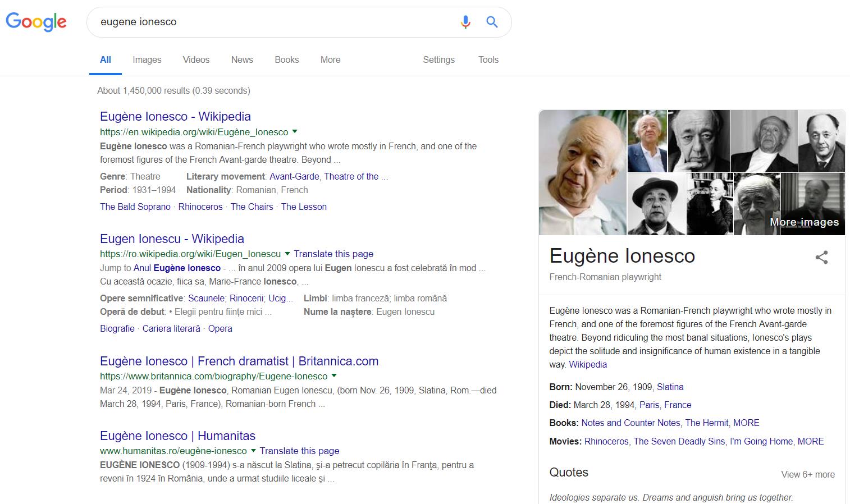
Task: Open the britannica.com result options arrow
Action: click(334, 376)
